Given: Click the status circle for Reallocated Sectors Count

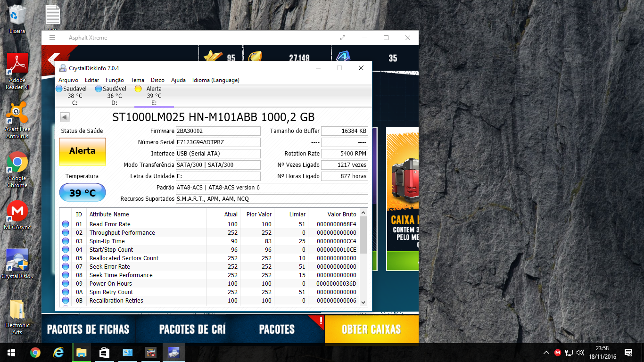Looking at the screenshot, I should pos(66,258).
